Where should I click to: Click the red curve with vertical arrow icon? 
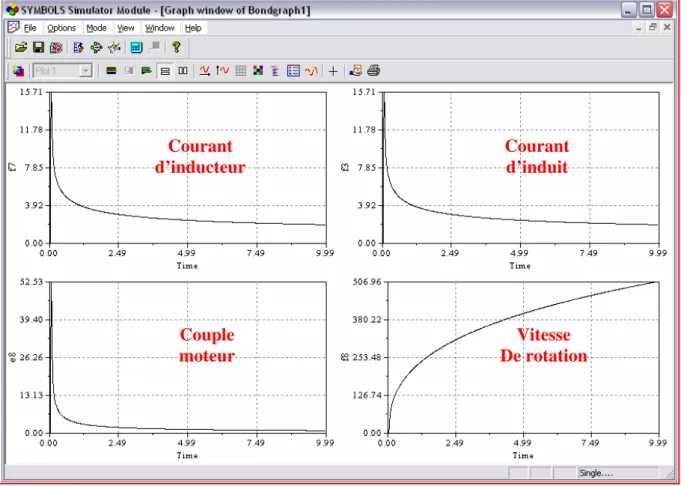(x=222, y=71)
